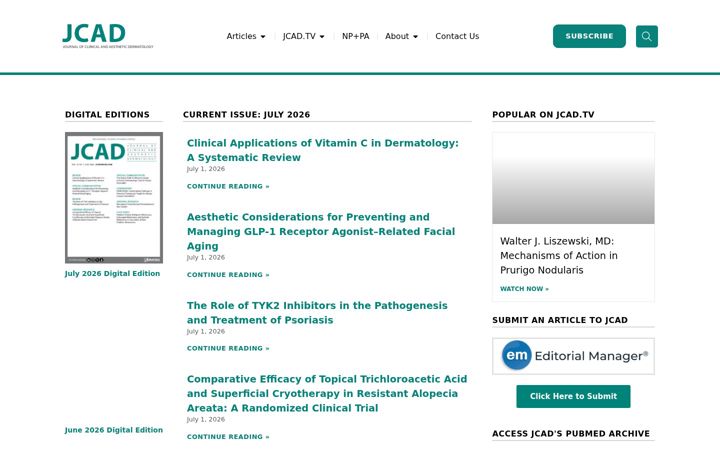The height and width of the screenshot is (450, 720).
Task: Play the Prurigo Nodularis video thumbnail
Action: click(573, 179)
